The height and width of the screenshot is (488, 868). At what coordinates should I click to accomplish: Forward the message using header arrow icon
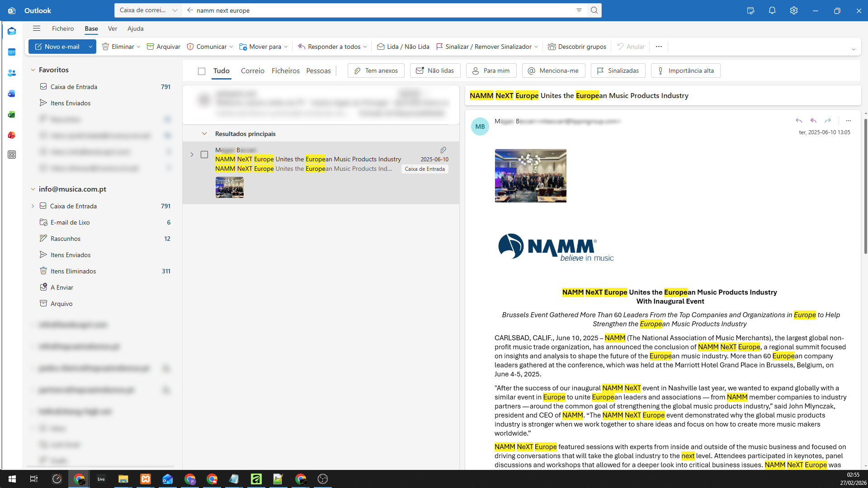click(x=828, y=121)
